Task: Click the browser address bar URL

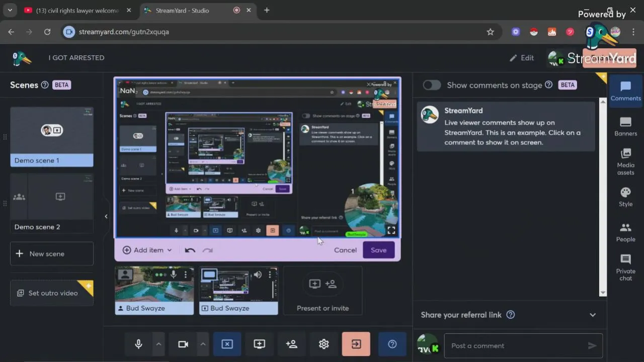Action: [x=124, y=32]
